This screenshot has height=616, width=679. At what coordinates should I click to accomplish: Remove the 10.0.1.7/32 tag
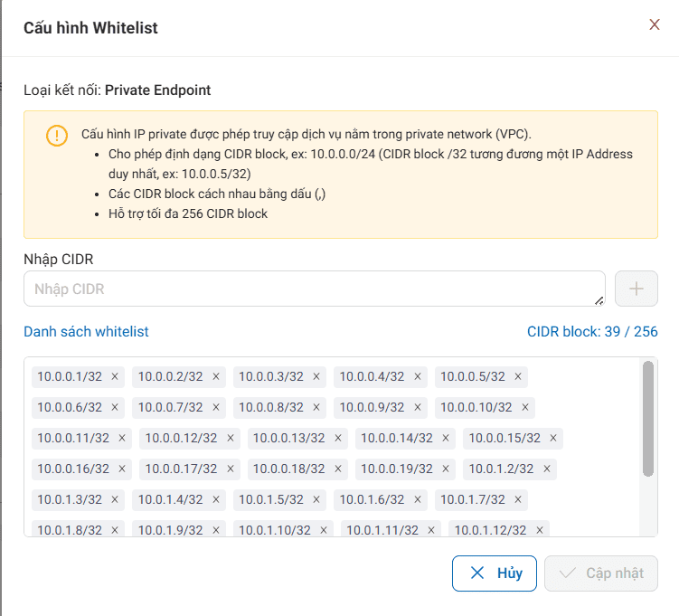tap(518, 499)
